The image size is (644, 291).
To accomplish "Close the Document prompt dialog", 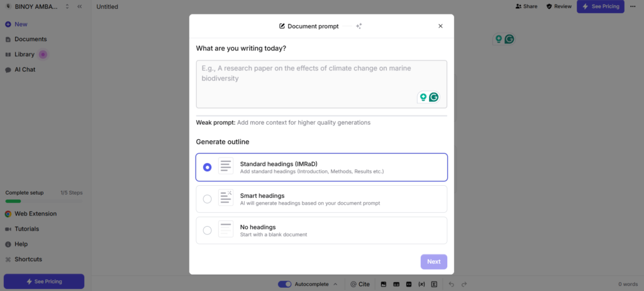I will (440, 26).
